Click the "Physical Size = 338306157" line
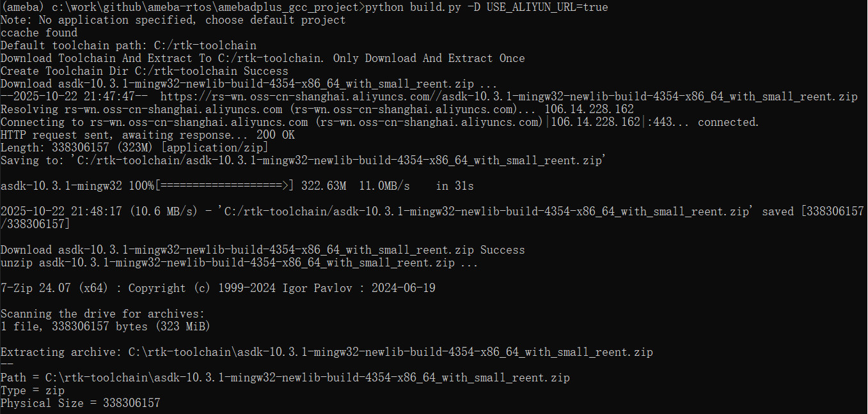The image size is (868, 414). (x=80, y=403)
